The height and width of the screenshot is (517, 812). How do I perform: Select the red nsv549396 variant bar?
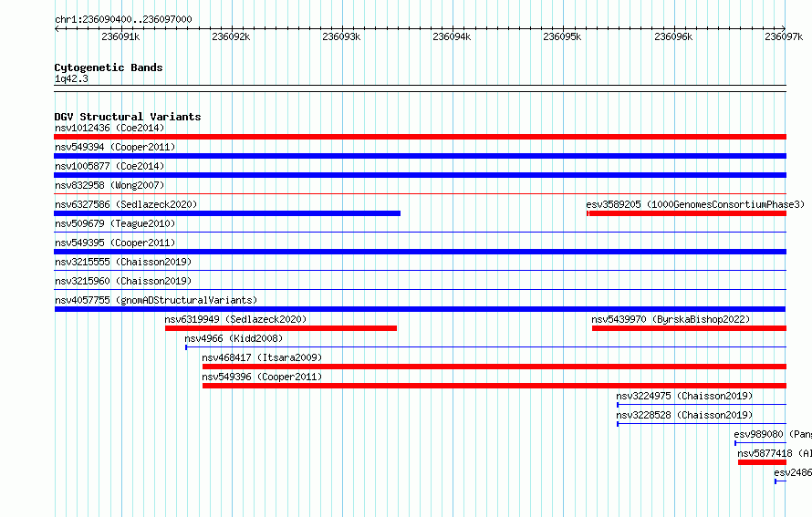(494, 386)
